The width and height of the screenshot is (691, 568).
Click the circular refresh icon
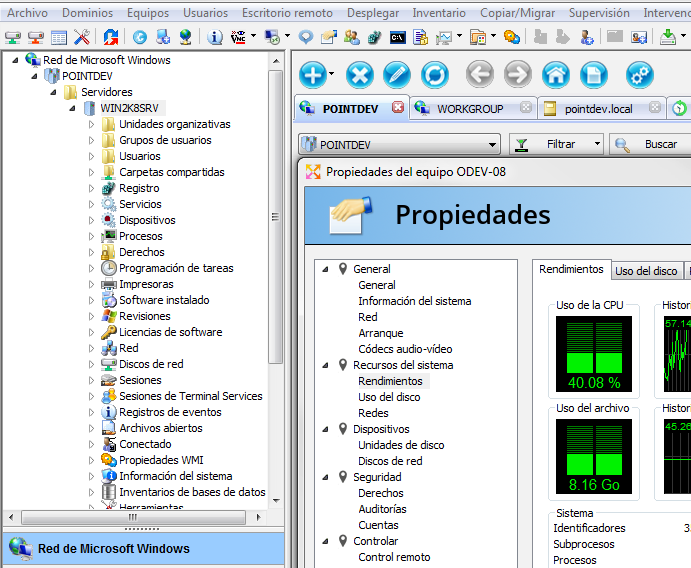[x=435, y=75]
